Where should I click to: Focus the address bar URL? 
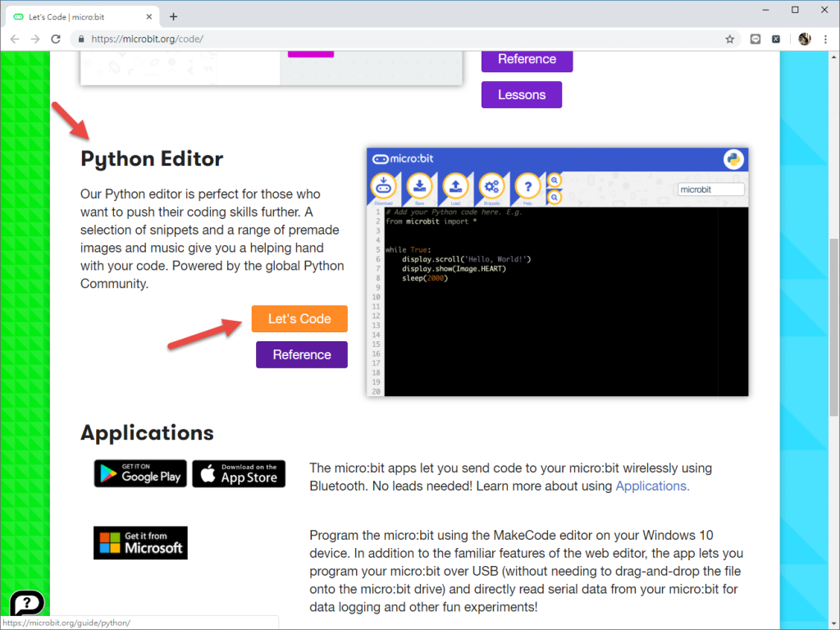pos(147,39)
